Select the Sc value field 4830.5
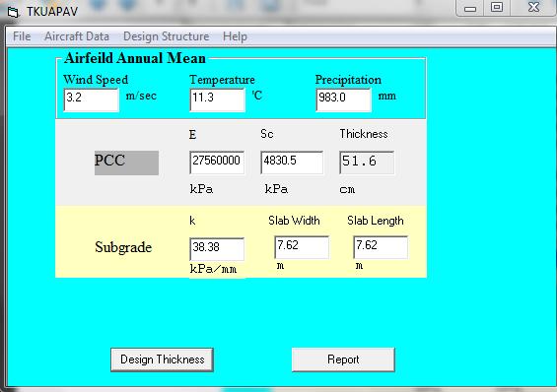The height and width of the screenshot is (392, 557). (x=292, y=163)
